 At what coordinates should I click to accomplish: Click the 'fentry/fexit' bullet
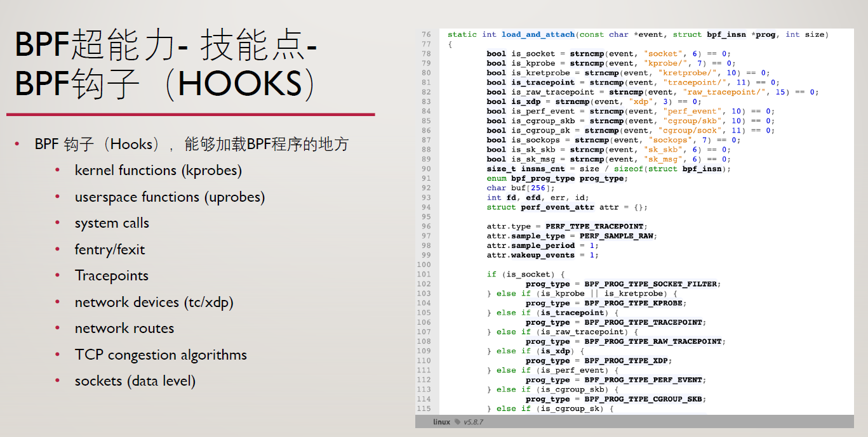[110, 250]
